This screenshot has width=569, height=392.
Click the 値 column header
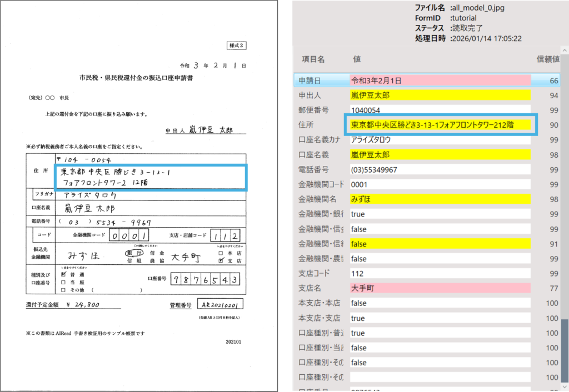click(x=357, y=59)
